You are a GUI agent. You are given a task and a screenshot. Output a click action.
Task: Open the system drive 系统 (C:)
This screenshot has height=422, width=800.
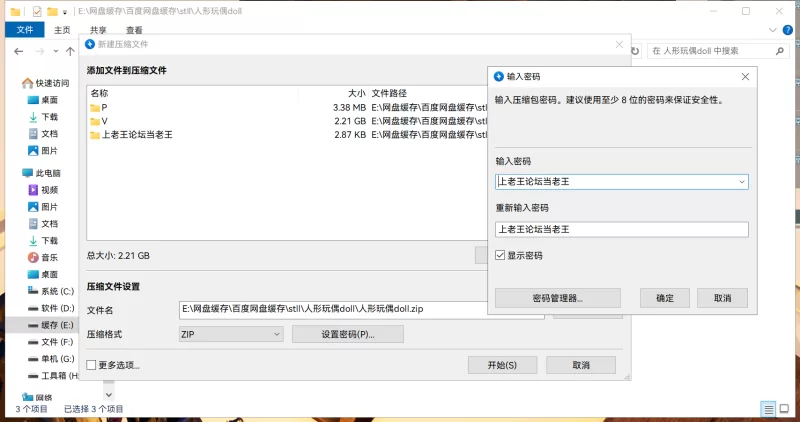51,291
